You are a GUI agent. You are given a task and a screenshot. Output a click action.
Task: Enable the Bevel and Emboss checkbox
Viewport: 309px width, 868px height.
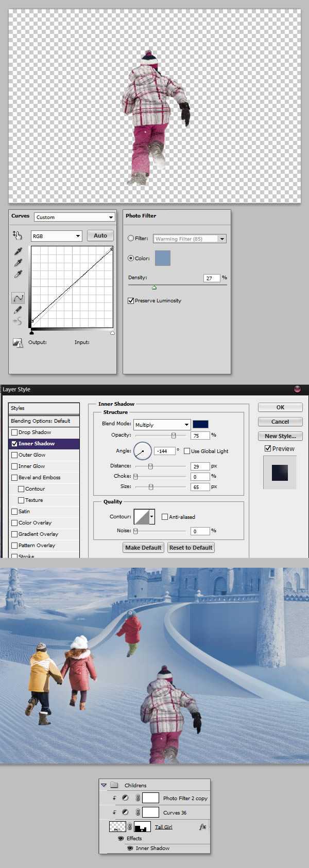14,478
